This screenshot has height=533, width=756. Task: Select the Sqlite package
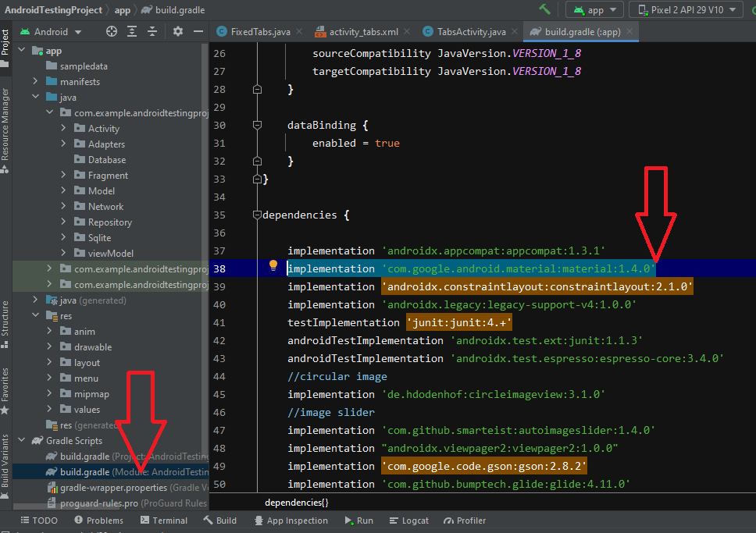(93, 237)
